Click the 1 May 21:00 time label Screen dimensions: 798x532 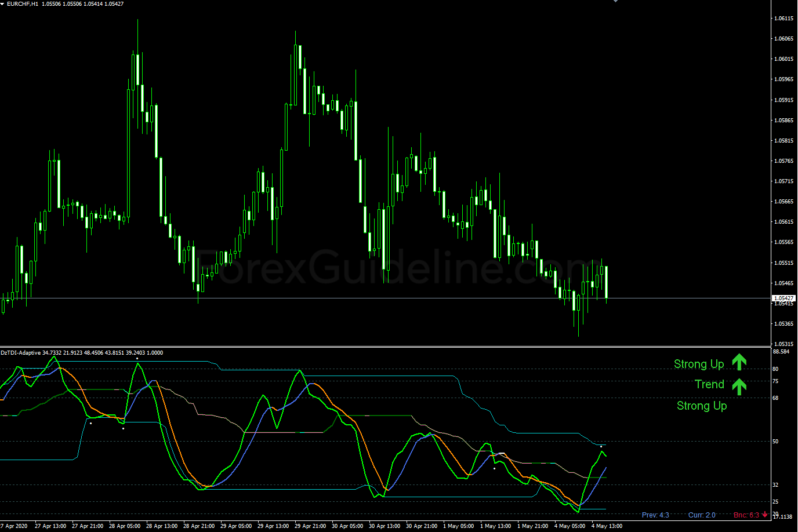pos(533,526)
